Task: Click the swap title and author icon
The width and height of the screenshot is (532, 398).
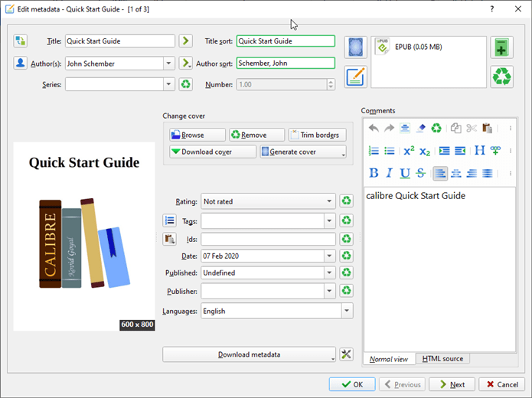Action: (x=20, y=41)
